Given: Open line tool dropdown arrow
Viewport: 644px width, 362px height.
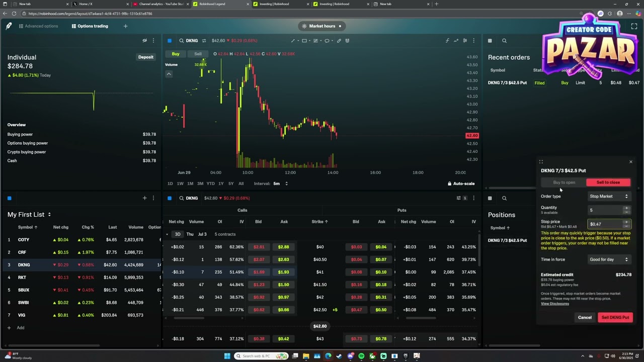Looking at the screenshot, I should (298, 41).
